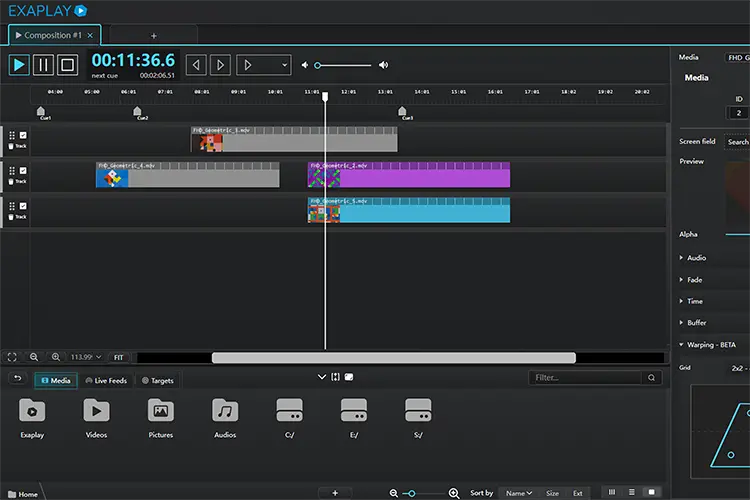This screenshot has width=750, height=500.
Task: Adjust the thumbnail size slider in the footer
Action: (x=412, y=493)
